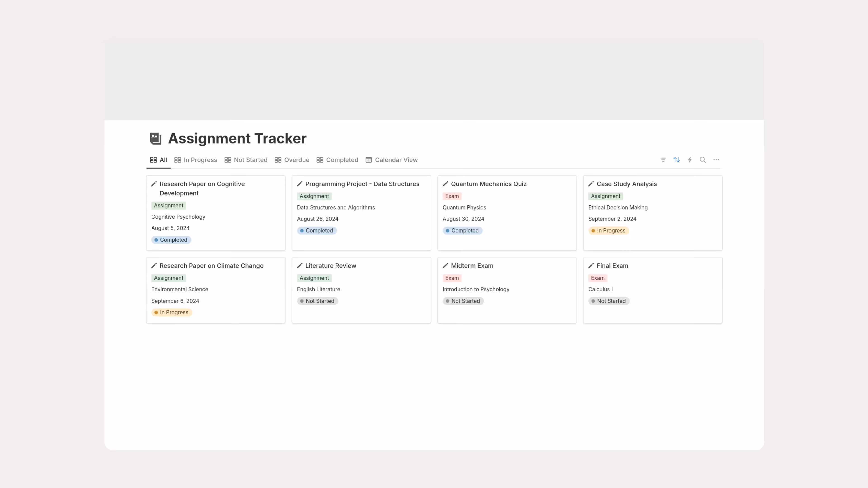
Task: Click the pencil icon on Literature Review card
Action: (300, 266)
